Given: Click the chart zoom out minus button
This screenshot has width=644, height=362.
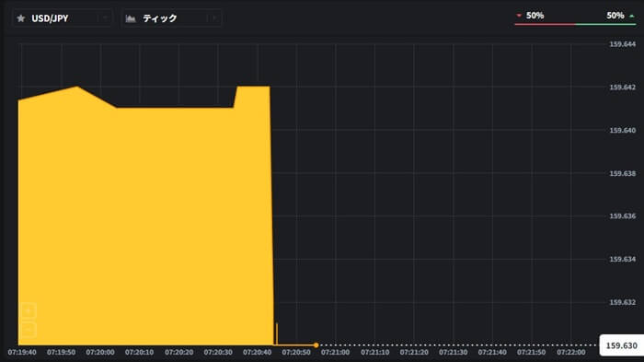Looking at the screenshot, I should [x=28, y=330].
